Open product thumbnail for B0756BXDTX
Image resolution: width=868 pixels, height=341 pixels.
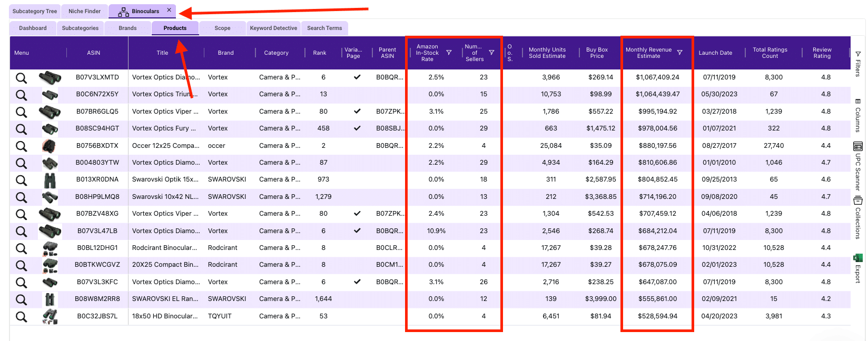point(49,146)
